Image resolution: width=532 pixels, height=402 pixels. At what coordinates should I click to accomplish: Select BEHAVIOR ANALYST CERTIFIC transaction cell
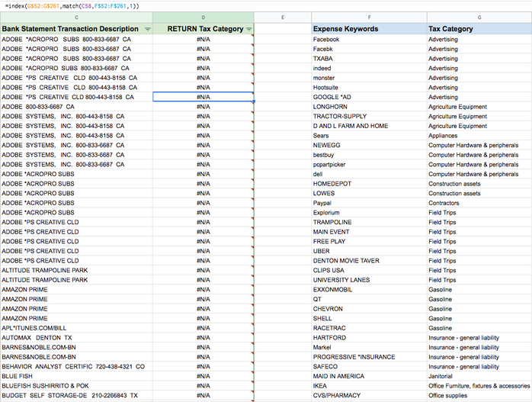tap(76, 366)
